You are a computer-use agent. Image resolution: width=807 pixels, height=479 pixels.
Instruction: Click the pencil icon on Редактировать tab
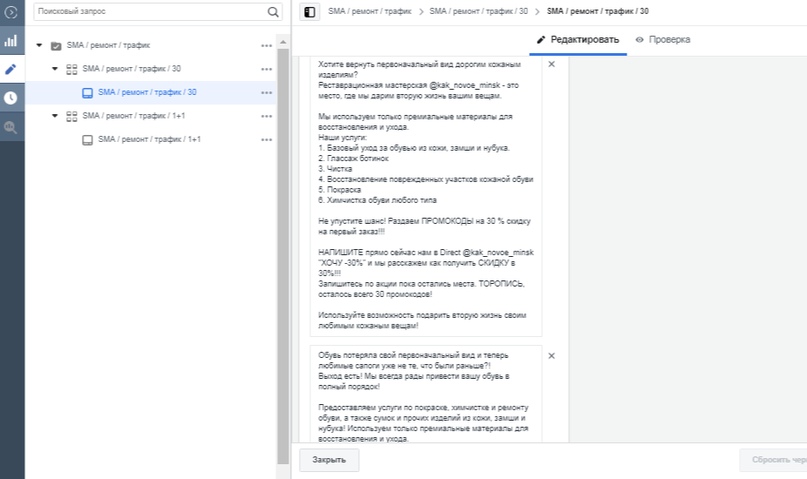coord(540,40)
